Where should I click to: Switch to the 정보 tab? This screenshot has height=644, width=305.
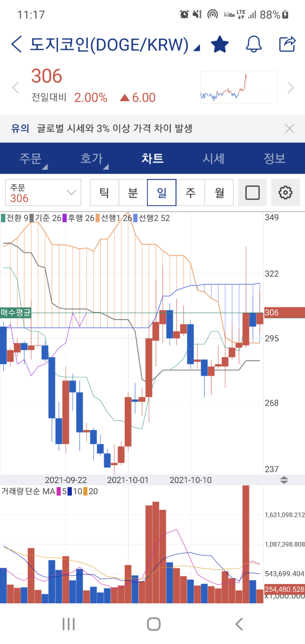[274, 158]
